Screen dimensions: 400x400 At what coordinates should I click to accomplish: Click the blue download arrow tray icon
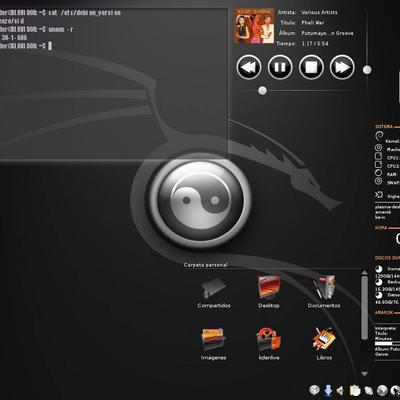pyautogui.click(x=328, y=390)
